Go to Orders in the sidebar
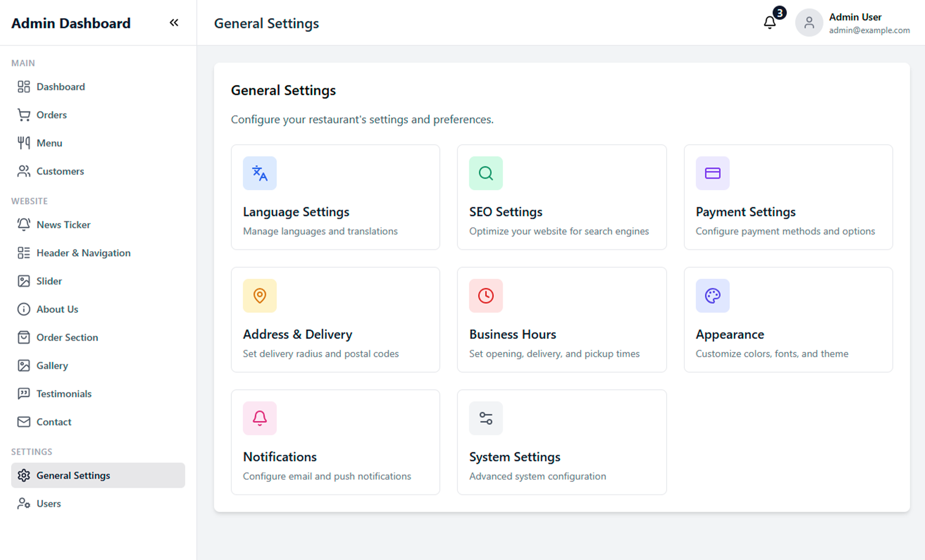This screenshot has width=925, height=560. (x=51, y=115)
